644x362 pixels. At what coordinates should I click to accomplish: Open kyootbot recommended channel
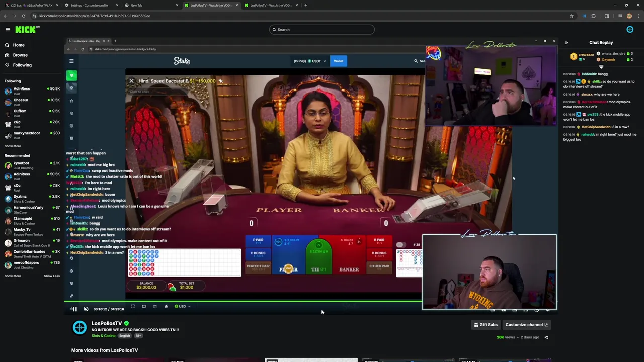(x=33, y=165)
